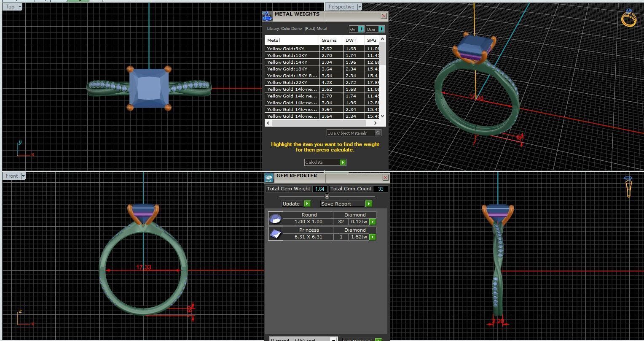Image resolution: width=644 pixels, height=341 pixels.
Task: Click the Total Gem Count value 33
Action: pyautogui.click(x=381, y=189)
